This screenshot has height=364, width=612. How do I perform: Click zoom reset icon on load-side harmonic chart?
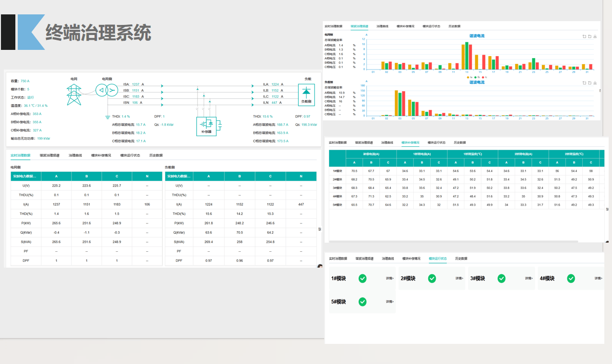coord(589,83)
